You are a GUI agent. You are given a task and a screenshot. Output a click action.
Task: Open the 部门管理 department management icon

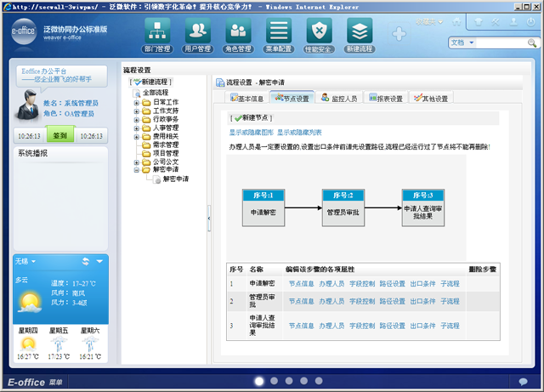pyautogui.click(x=158, y=34)
